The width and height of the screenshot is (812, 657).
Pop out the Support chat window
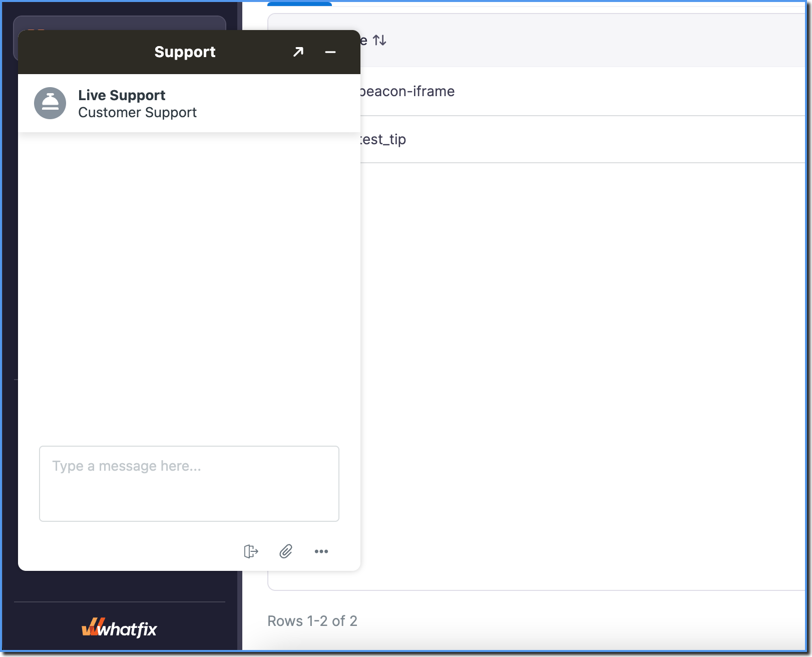point(298,52)
